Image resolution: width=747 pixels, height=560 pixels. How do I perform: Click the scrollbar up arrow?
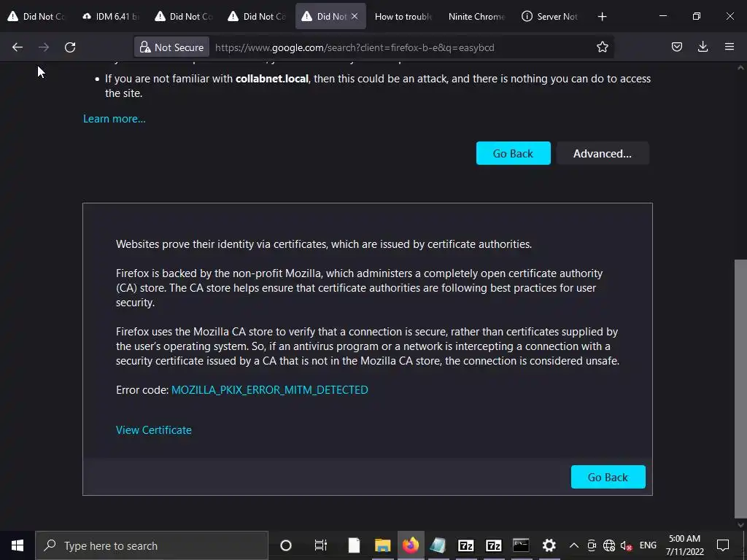coord(740,68)
